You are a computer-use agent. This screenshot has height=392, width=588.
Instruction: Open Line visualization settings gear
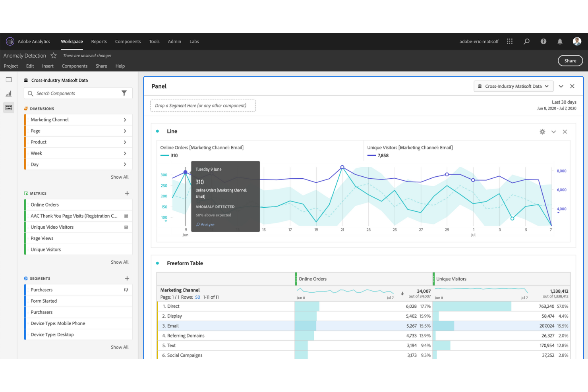(542, 131)
